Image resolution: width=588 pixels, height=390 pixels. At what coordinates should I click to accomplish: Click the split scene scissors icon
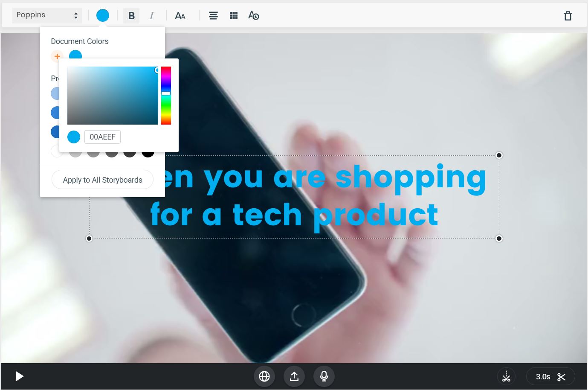506,376
